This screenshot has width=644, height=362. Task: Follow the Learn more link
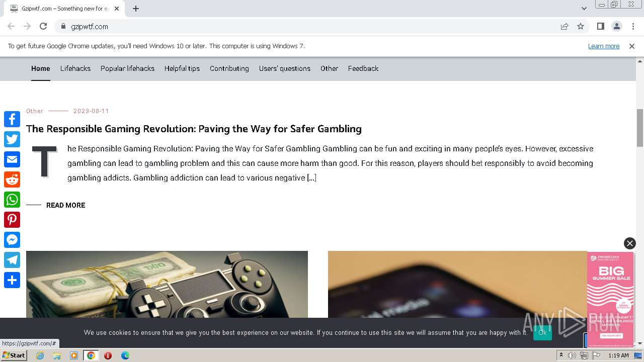(x=604, y=46)
